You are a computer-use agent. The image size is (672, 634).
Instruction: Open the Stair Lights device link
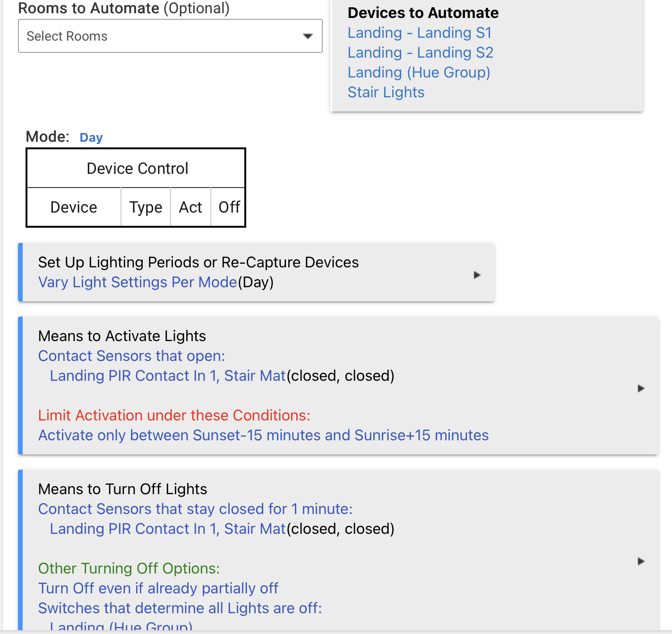pos(386,92)
